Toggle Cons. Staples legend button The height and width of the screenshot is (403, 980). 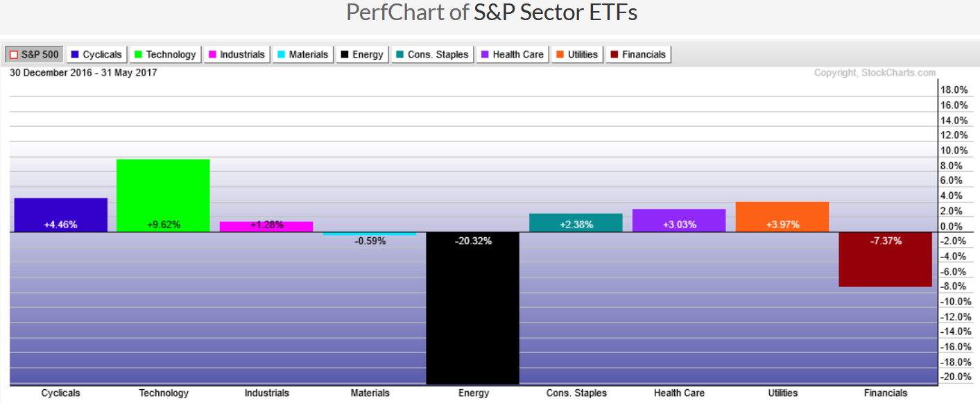(431, 55)
